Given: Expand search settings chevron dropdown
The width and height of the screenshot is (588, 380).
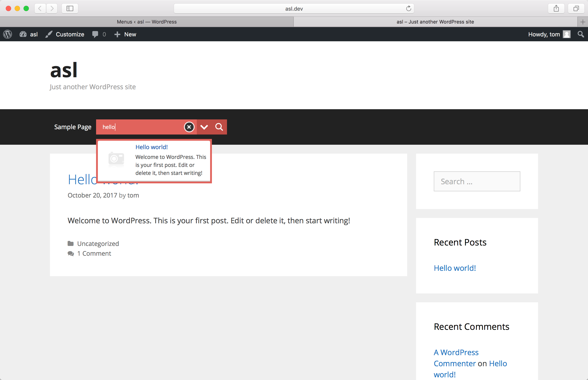Looking at the screenshot, I should click(x=204, y=127).
